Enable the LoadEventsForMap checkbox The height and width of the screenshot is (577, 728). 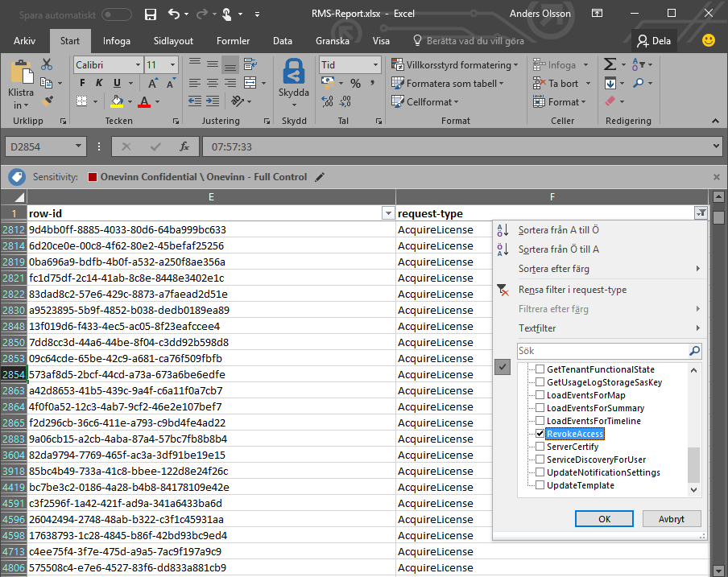click(x=540, y=395)
